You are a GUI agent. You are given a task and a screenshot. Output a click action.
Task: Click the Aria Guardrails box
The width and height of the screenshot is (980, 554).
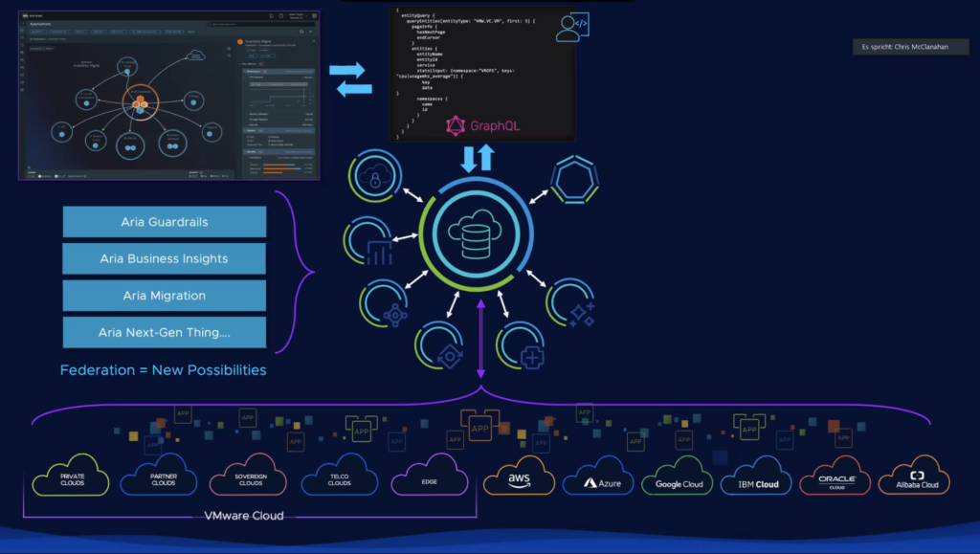[165, 222]
